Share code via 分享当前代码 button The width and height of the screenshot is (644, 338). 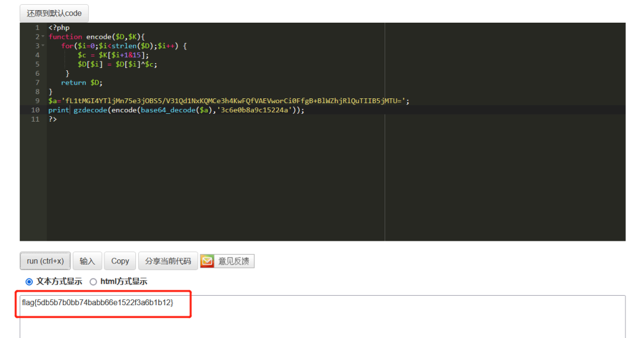pos(168,261)
